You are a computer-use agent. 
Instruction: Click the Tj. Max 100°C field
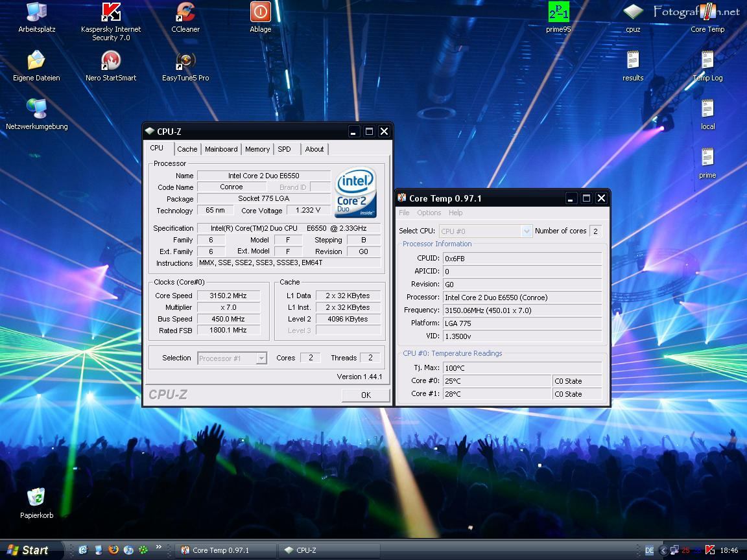coord(522,368)
